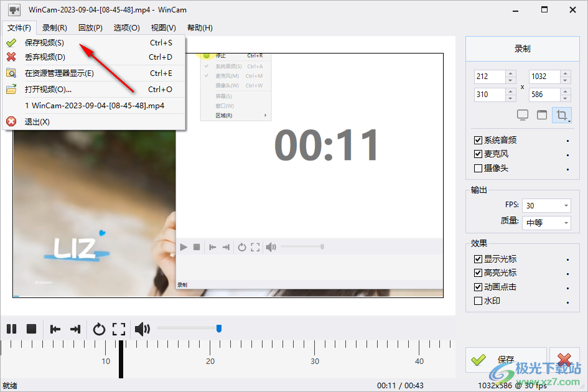The image size is (588, 392).
Task: Toggle the 麦克风 checkbox
Action: 478,154
